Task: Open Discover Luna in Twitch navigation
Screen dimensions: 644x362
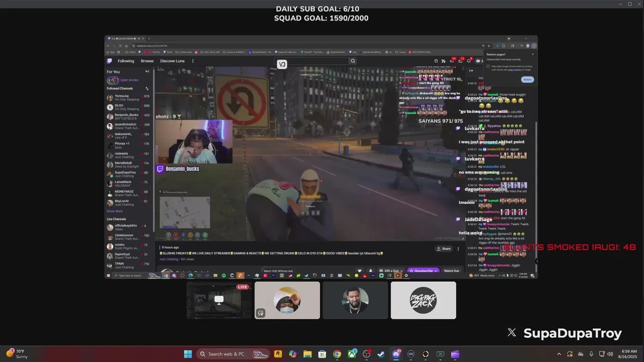Action: click(x=172, y=61)
